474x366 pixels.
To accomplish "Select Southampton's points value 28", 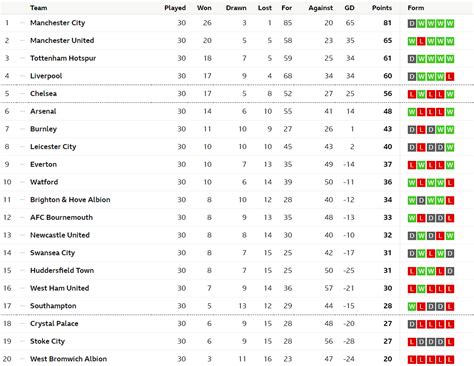I will [387, 306].
